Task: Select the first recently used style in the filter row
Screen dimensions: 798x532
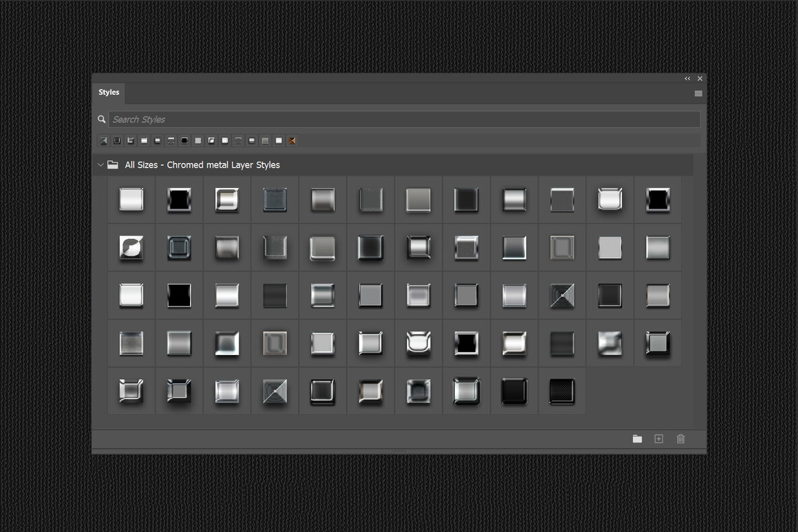Action: click(x=103, y=141)
